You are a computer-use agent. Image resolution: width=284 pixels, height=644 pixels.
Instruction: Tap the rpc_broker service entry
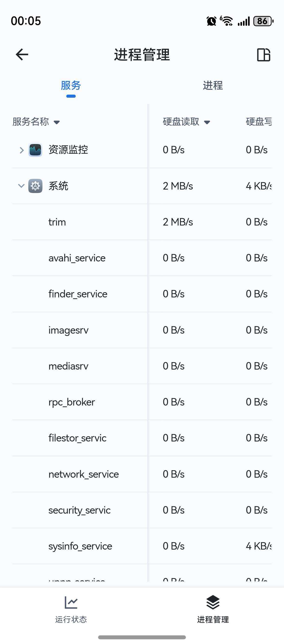[x=72, y=402]
